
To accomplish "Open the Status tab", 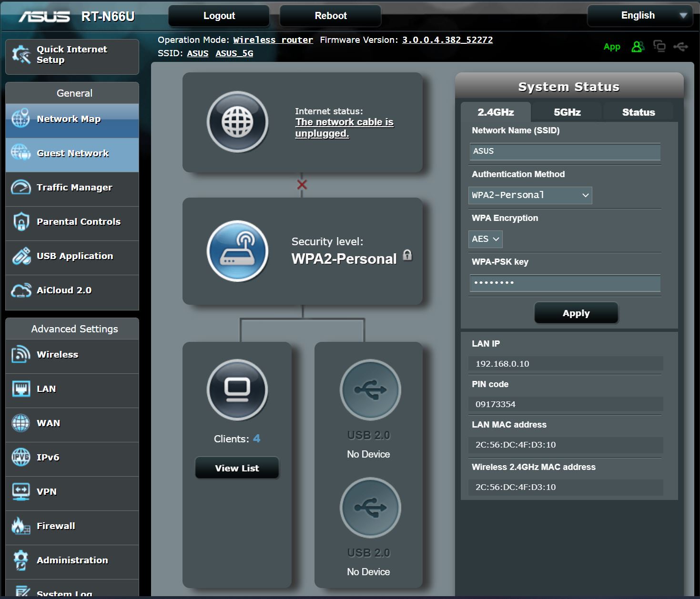I will [639, 112].
